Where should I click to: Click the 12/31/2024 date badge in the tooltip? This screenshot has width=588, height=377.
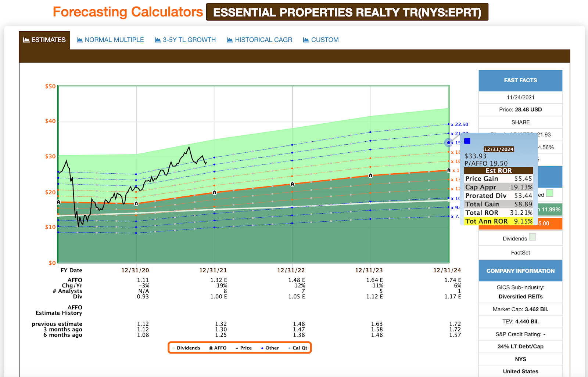[x=499, y=149]
